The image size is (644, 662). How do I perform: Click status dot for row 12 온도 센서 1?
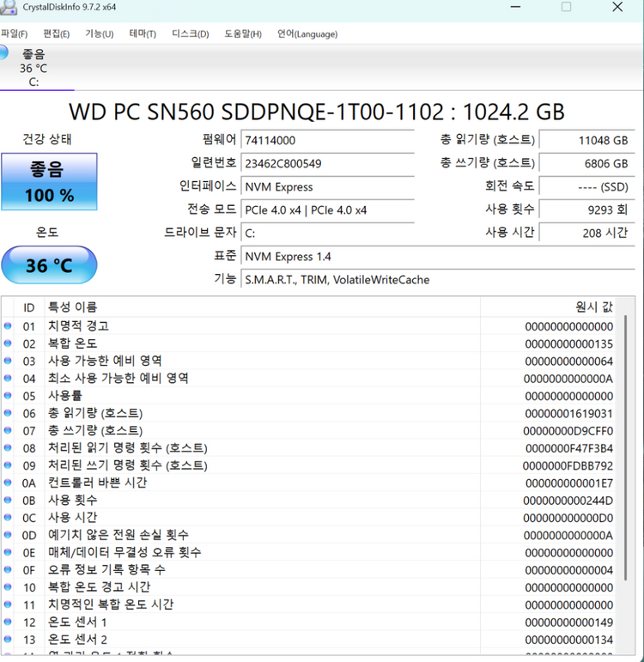click(8, 622)
